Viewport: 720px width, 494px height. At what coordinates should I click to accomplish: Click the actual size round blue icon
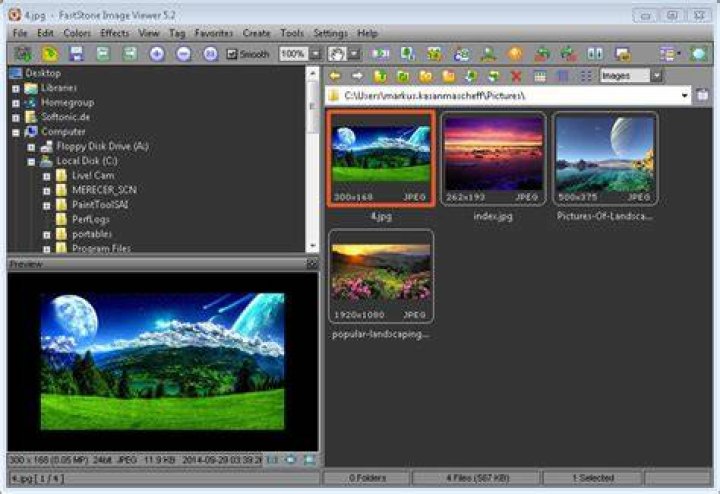pyautogui.click(x=210, y=54)
